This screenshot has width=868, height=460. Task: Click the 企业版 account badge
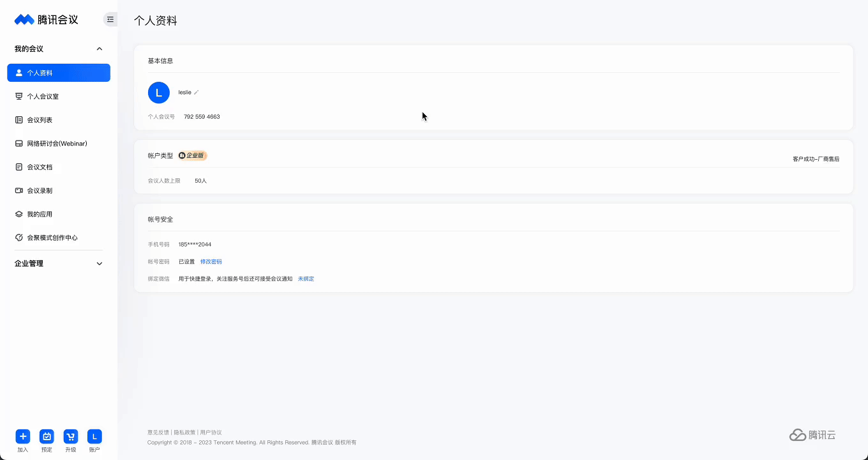pos(193,155)
